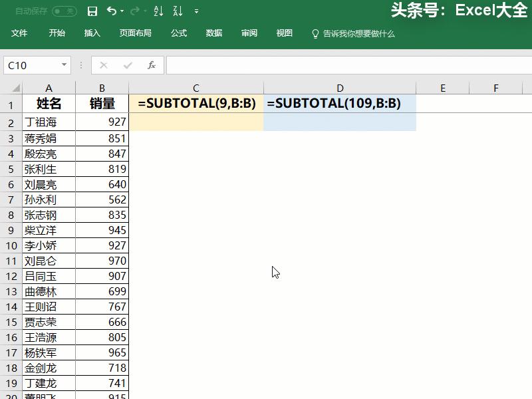
Task: Sort ascending with the A-Z icon
Action: [x=158, y=11]
